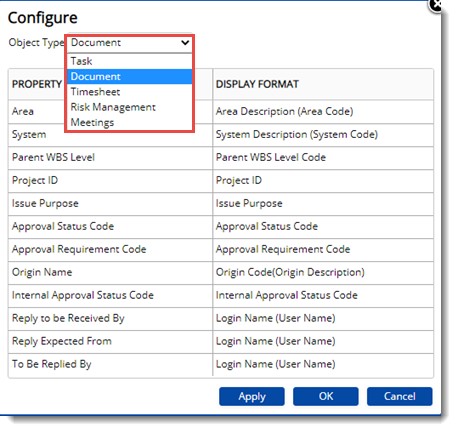Confirm with the OK button
This screenshot has height=431, width=456.
(x=326, y=396)
